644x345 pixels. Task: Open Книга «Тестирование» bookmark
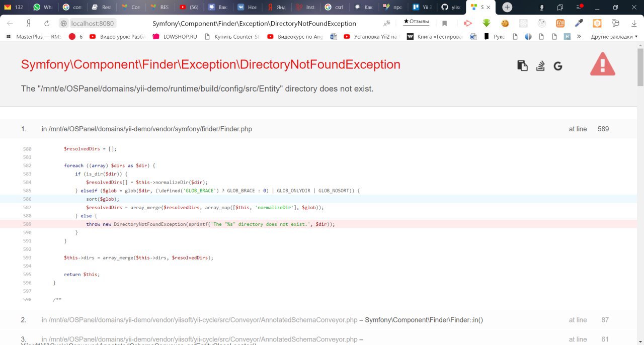435,36
